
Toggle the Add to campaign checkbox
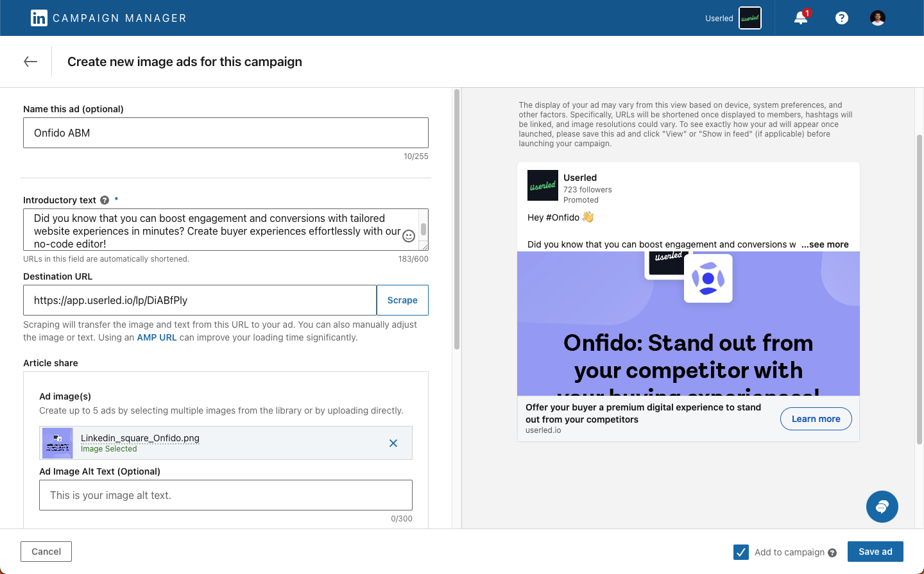[x=741, y=552]
